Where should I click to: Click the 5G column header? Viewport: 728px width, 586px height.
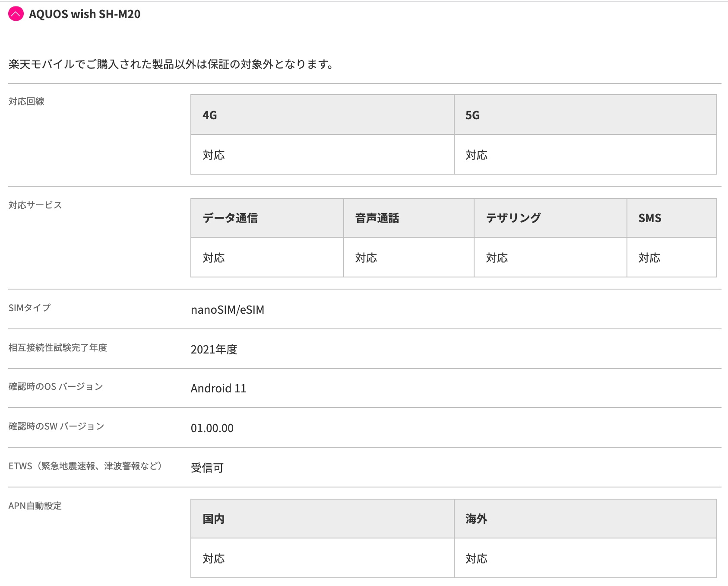585,115
